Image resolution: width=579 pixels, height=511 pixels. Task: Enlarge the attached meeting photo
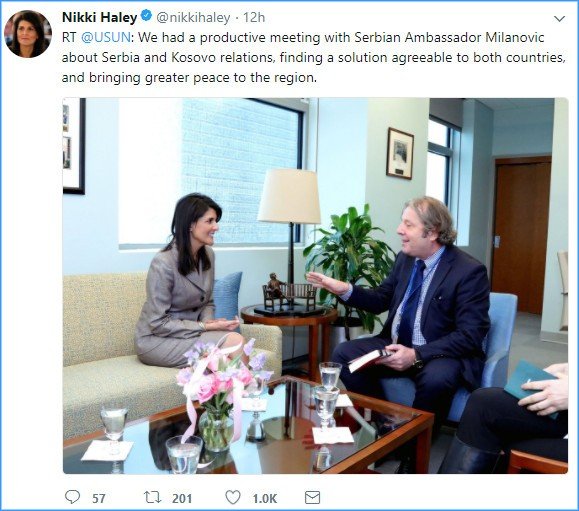tap(315, 285)
